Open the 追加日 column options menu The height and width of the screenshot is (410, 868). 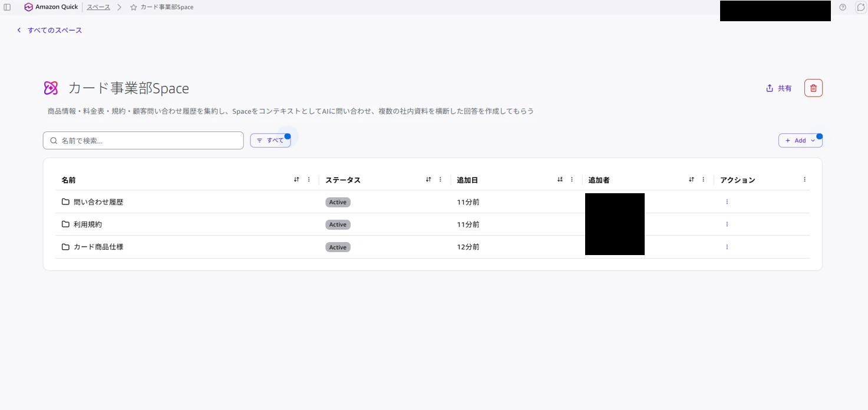point(572,180)
